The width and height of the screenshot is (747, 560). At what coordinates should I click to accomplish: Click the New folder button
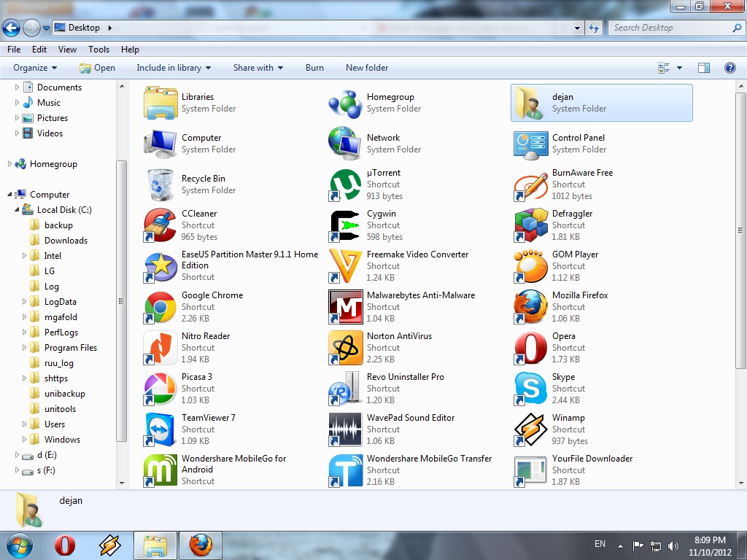coord(367,68)
